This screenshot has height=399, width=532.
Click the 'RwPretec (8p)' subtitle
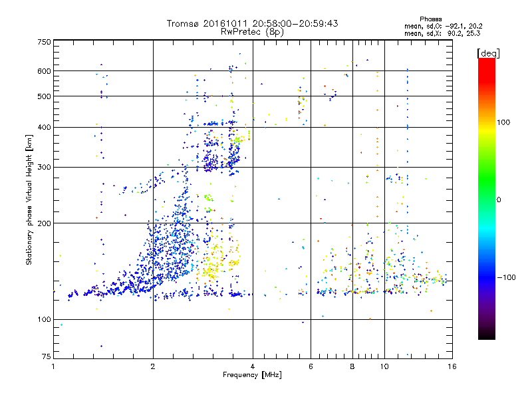click(x=252, y=32)
